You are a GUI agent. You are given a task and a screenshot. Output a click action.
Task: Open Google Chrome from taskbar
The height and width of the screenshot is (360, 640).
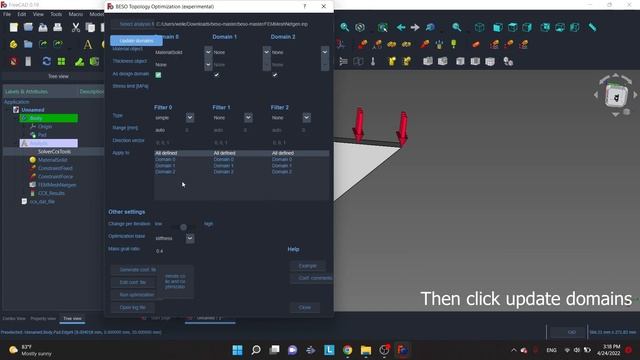347,350
